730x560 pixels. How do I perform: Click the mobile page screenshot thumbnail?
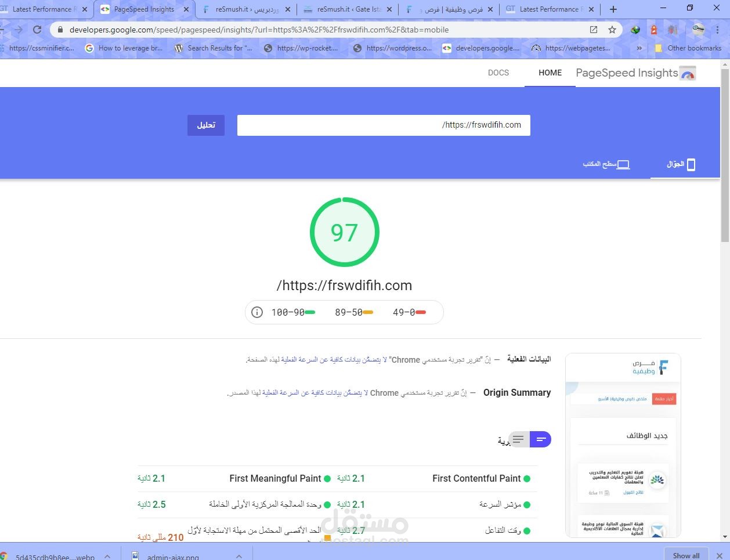click(x=623, y=445)
